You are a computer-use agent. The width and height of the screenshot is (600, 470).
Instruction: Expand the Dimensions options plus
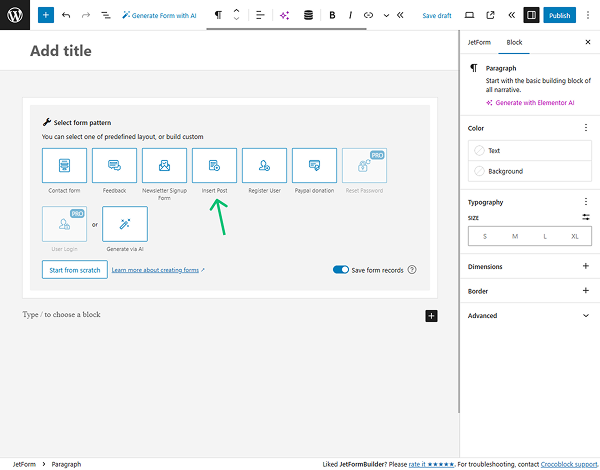(x=586, y=267)
